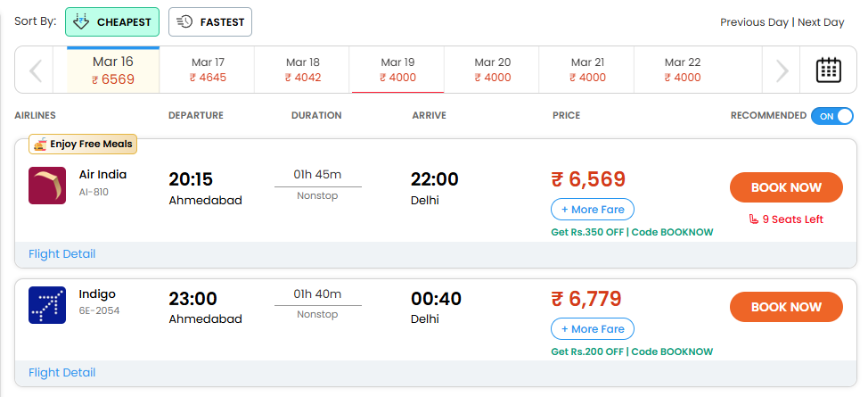This screenshot has height=397, width=868.
Task: Open the calendar date picker icon
Action: click(x=829, y=70)
